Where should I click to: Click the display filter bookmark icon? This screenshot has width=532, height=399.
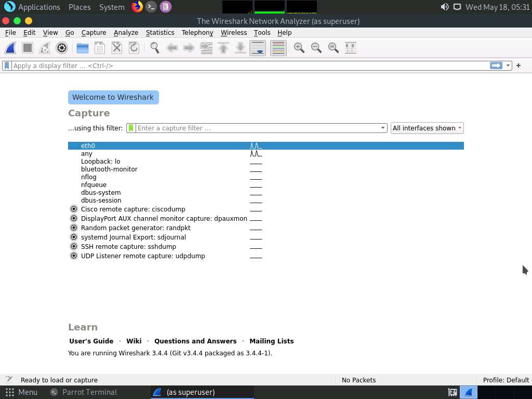coord(7,65)
